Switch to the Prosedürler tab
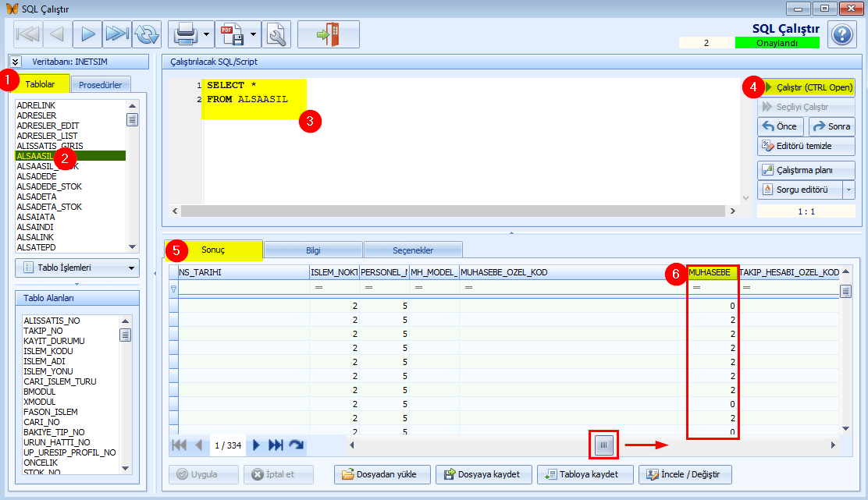 click(101, 85)
